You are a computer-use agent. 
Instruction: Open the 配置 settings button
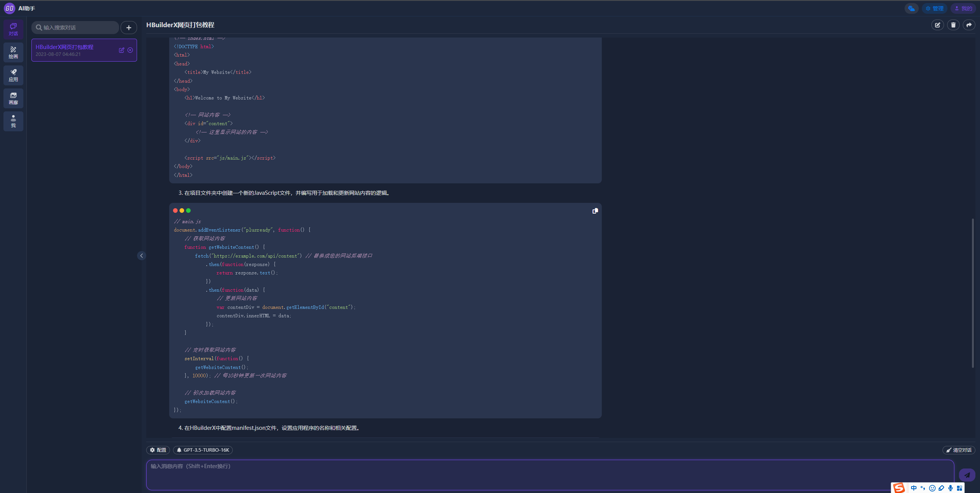158,450
